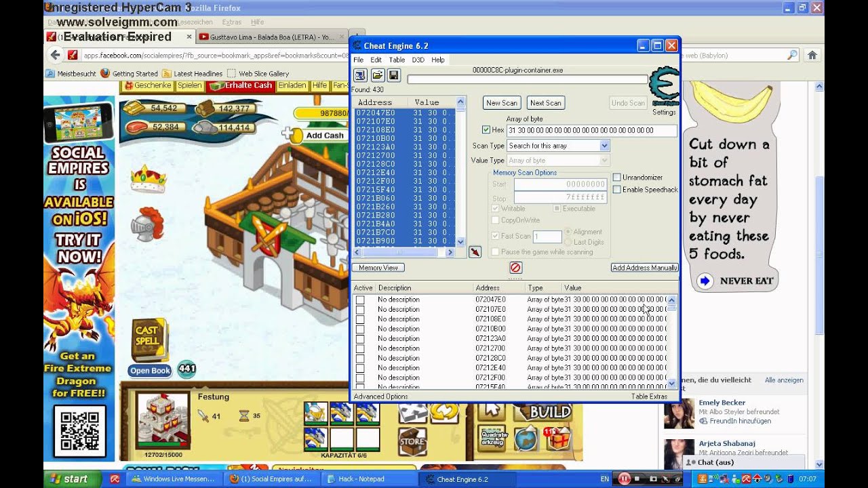Screen dimensions: 868x488
Task: Open the Scan Type dropdown
Action: 558,146
